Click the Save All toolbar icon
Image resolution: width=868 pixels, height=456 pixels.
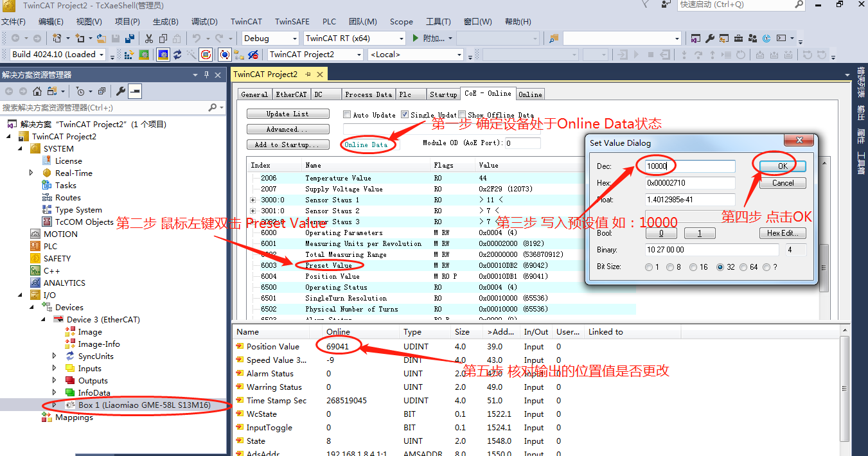pyautogui.click(x=130, y=39)
